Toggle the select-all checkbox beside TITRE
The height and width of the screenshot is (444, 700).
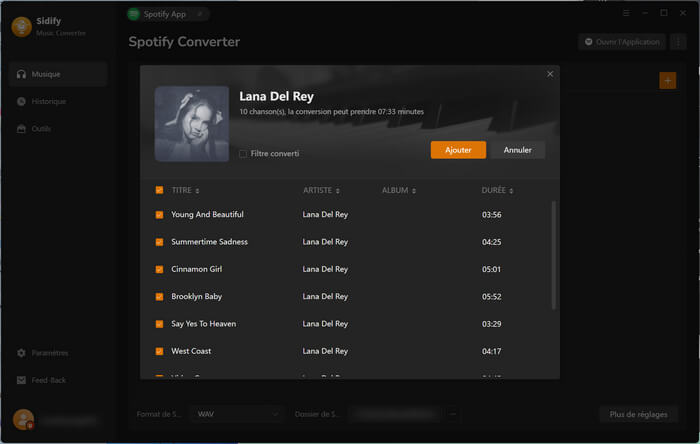159,190
